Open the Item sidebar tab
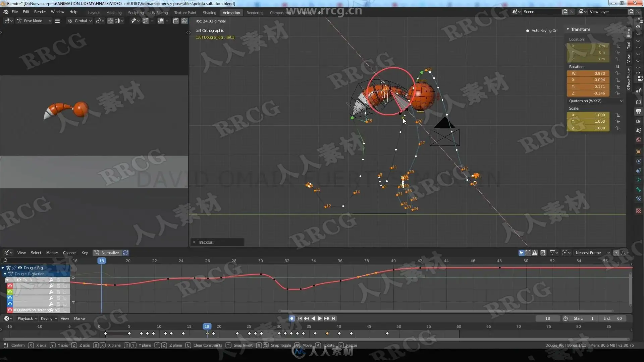Viewport: 644px width, 362px height. click(629, 33)
